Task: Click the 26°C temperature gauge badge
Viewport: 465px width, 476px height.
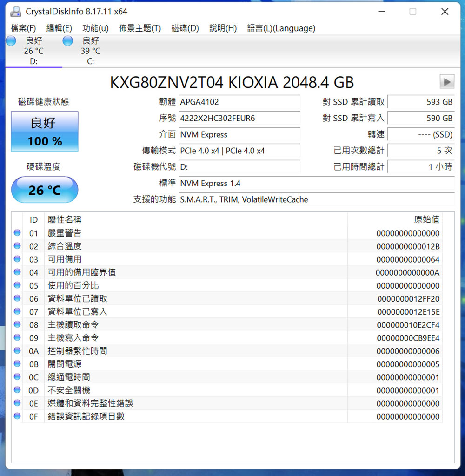Action: 45,190
